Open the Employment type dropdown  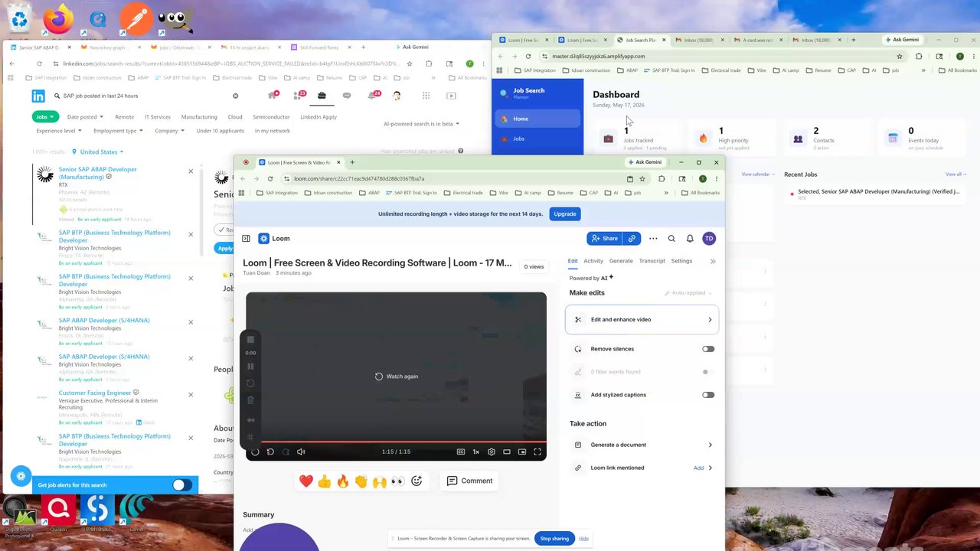click(118, 131)
